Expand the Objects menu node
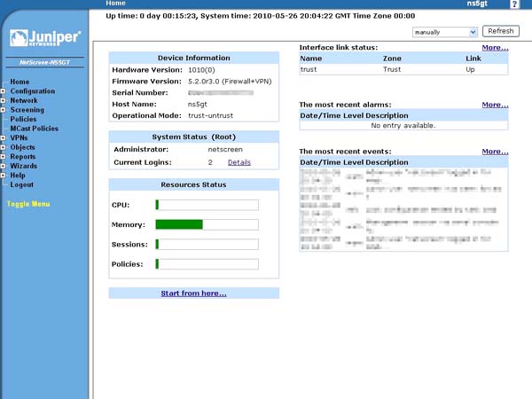This screenshot has width=532, height=399. coord(3,147)
